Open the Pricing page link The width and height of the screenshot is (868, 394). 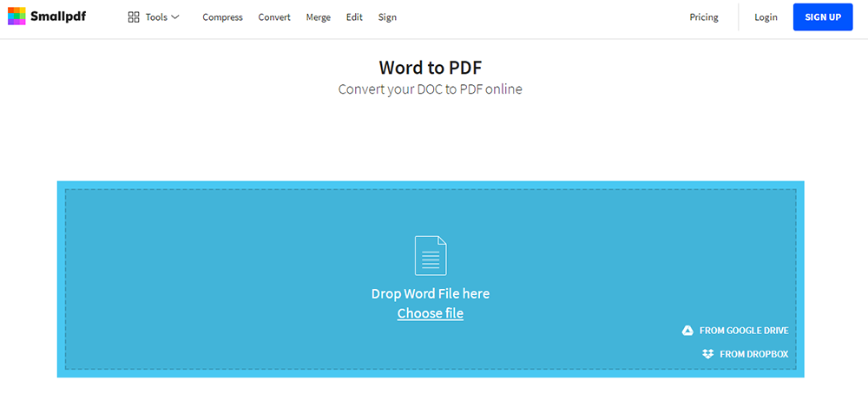(703, 17)
